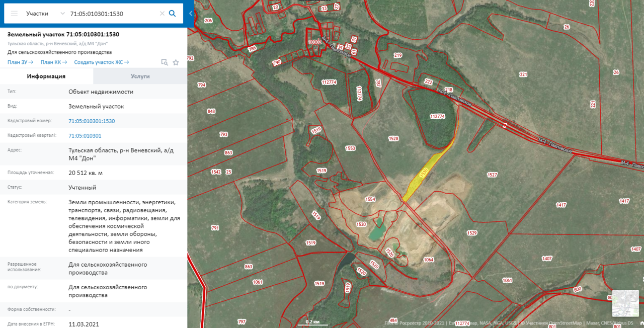
Task: Open the План КК link
Action: coord(54,62)
